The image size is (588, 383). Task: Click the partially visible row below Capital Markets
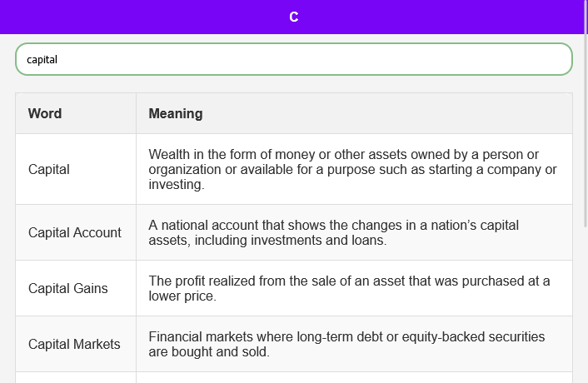(293, 377)
